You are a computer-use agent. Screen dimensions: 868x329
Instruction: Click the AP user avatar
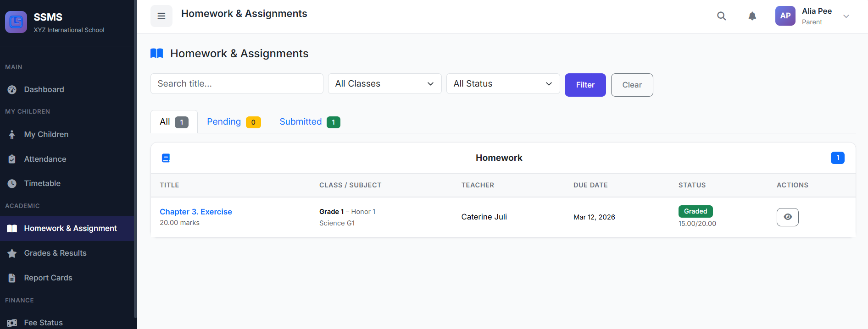[785, 16]
